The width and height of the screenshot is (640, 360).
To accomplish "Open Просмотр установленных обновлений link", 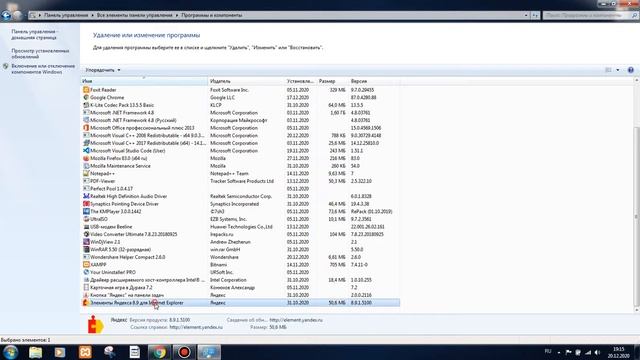I will (40, 53).
